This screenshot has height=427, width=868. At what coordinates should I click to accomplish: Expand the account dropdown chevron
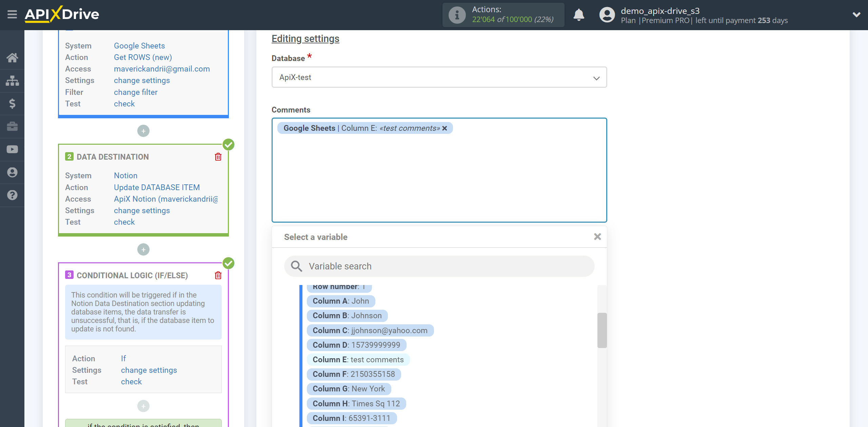tap(856, 15)
